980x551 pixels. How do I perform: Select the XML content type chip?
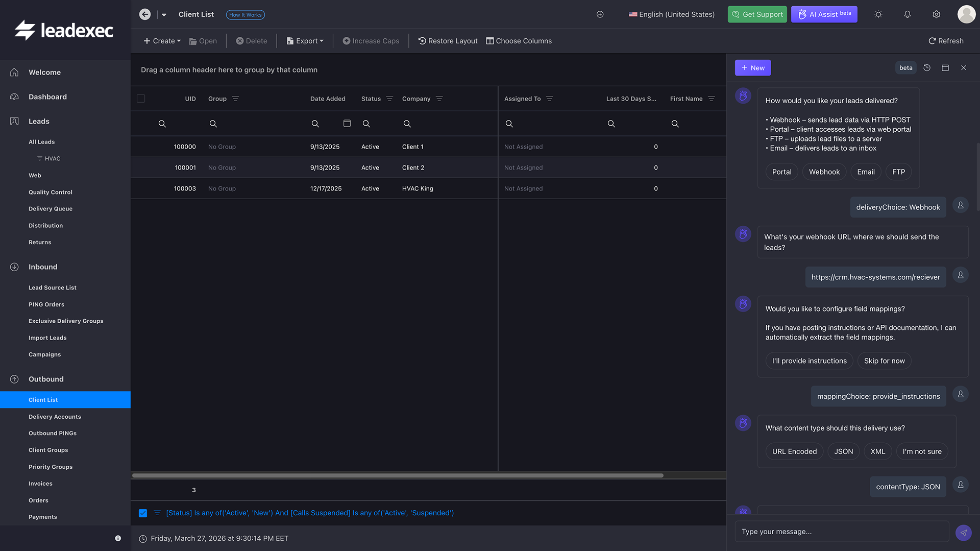877,452
